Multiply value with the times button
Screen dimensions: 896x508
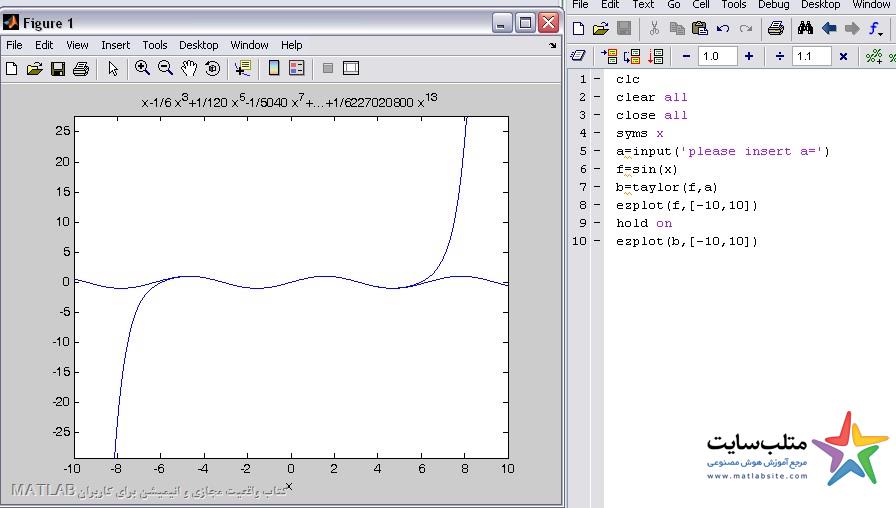coord(843,56)
